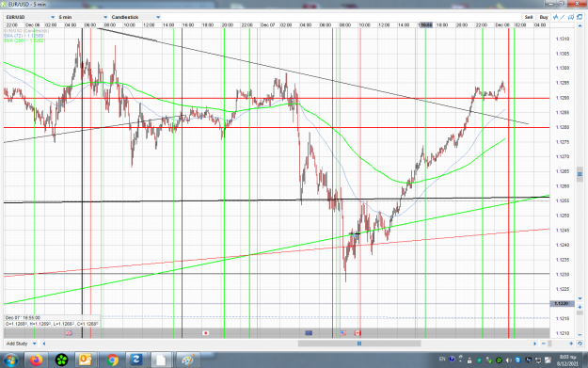Open the blank document taskbar item

[x=162, y=360]
